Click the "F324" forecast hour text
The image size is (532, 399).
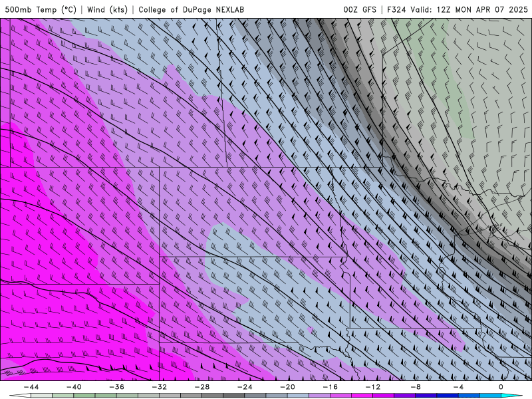396,10
